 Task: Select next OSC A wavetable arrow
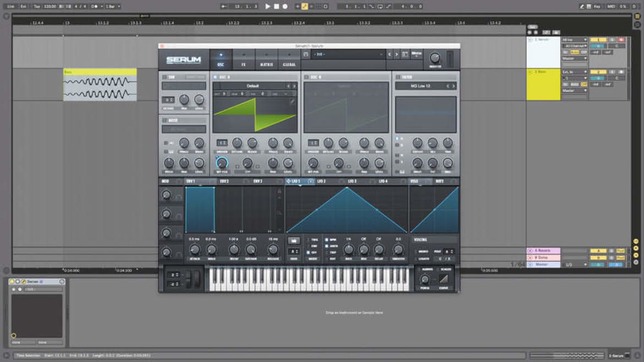coord(294,86)
